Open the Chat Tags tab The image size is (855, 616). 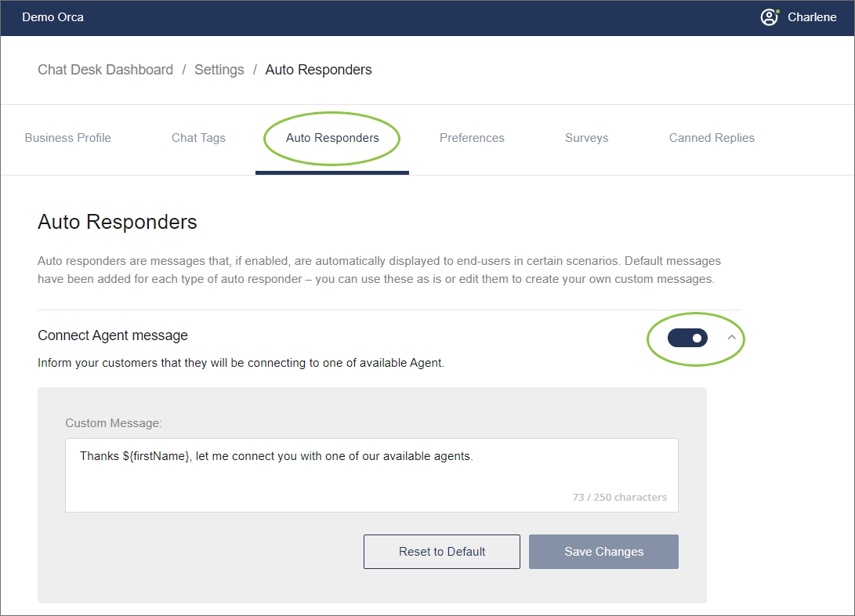pyautogui.click(x=198, y=138)
